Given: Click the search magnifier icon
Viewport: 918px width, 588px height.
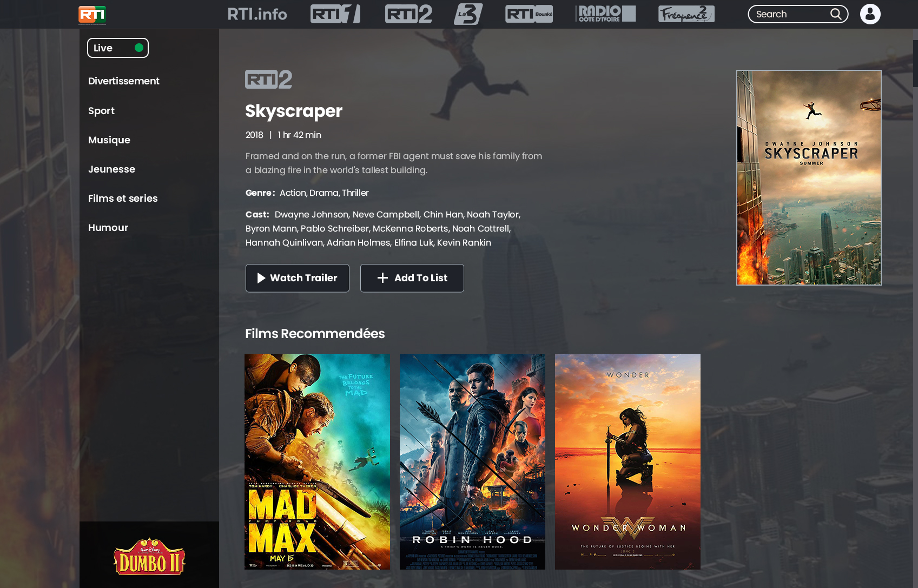Looking at the screenshot, I should pos(836,14).
